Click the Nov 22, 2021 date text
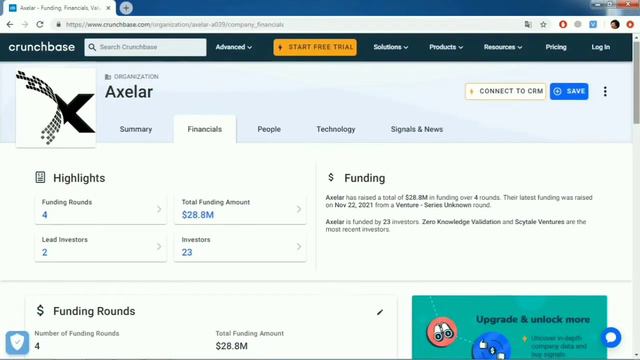 coord(354,205)
